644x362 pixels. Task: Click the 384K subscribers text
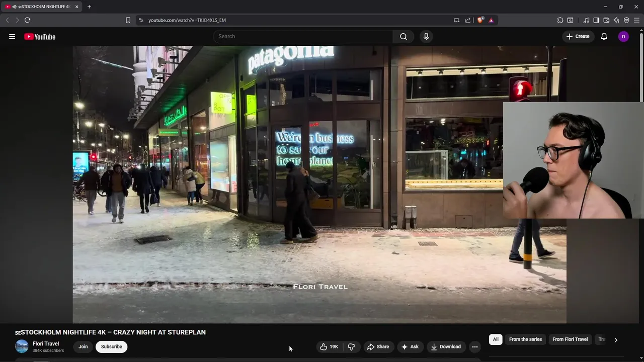[x=48, y=350]
